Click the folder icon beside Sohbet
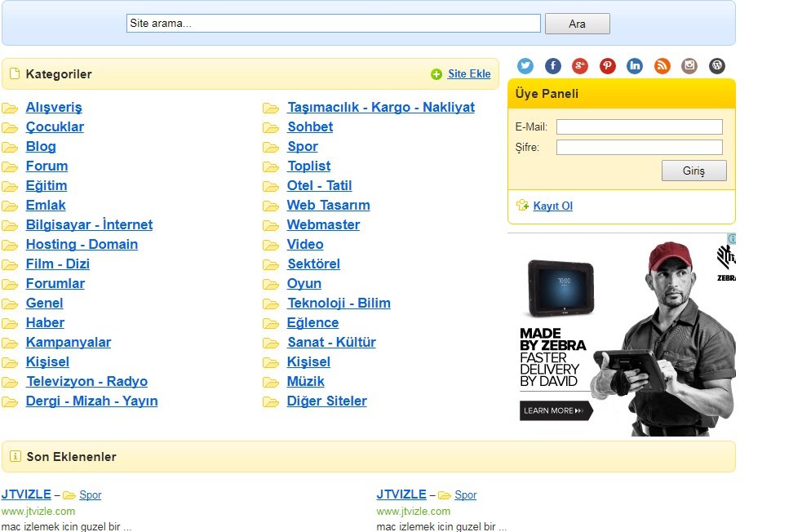The height and width of the screenshot is (532, 802). (x=271, y=127)
